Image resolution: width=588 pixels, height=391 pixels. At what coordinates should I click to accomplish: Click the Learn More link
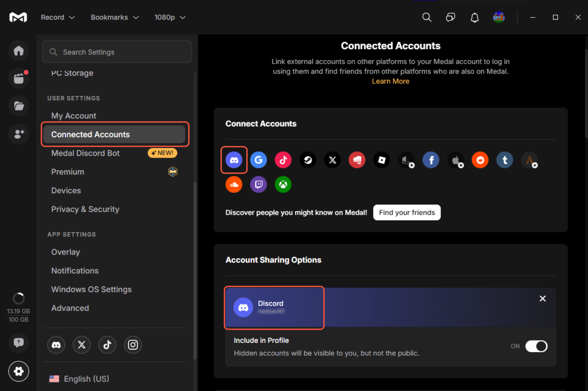pyautogui.click(x=390, y=81)
